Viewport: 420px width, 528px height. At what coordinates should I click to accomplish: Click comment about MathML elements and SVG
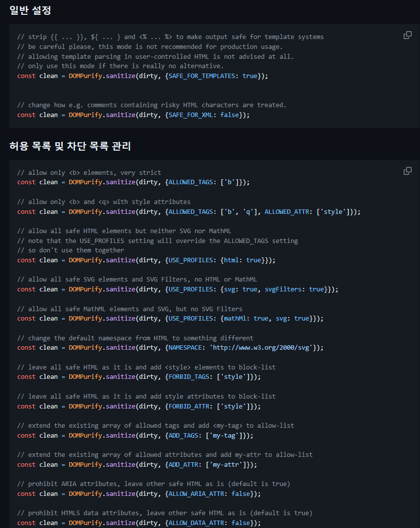pyautogui.click(x=129, y=309)
